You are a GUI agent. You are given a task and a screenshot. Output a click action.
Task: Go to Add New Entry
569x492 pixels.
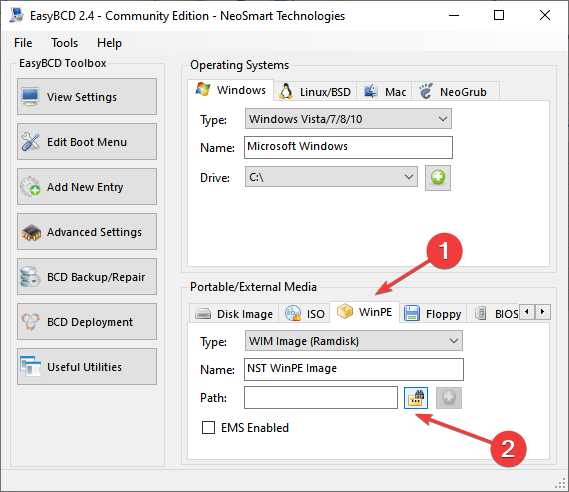(87, 186)
